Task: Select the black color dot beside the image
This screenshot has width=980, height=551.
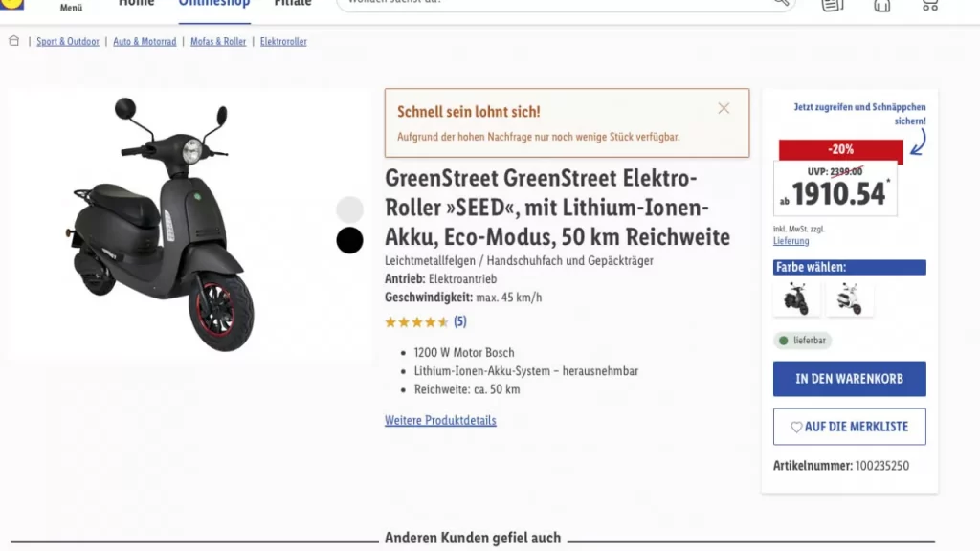Action: point(350,240)
